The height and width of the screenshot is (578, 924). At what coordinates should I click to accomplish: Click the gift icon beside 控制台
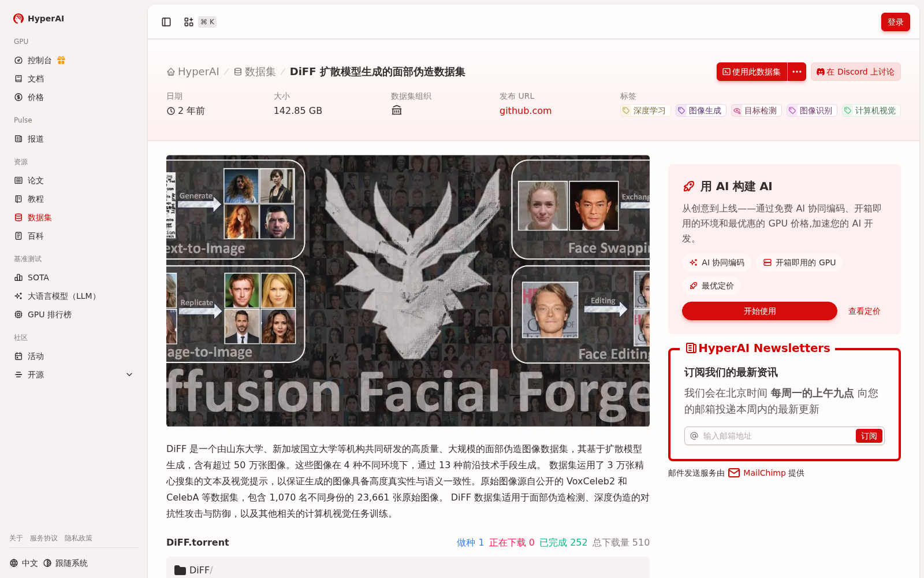coord(61,60)
